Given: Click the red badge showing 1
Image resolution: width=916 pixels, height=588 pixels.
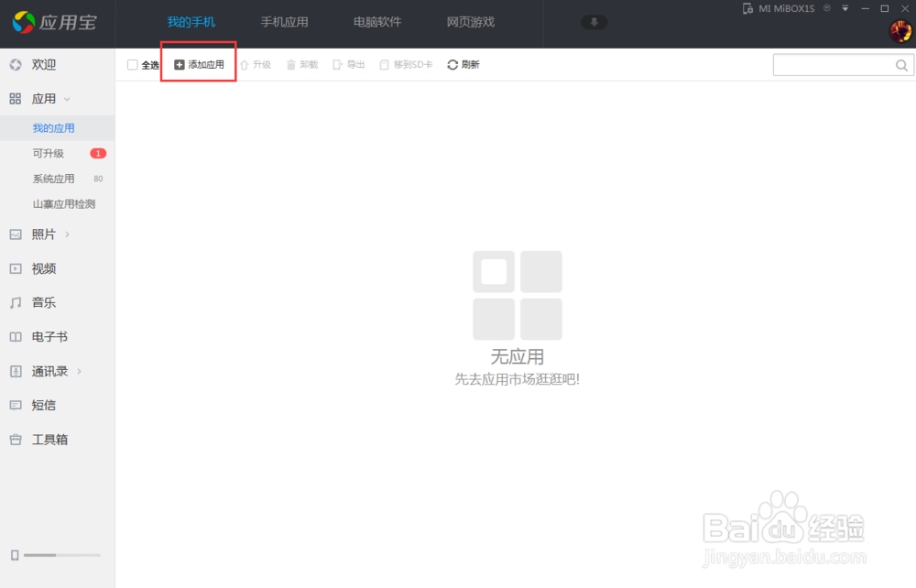Looking at the screenshot, I should [x=98, y=154].
